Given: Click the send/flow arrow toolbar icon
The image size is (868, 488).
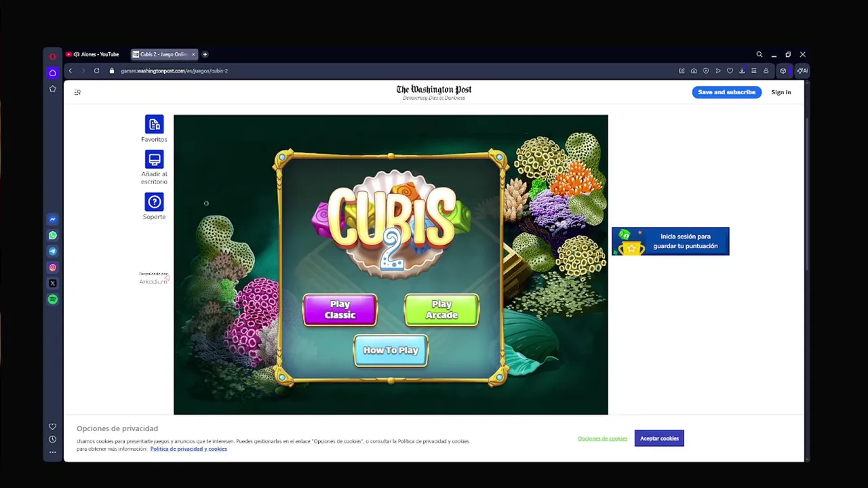Looking at the screenshot, I should click(718, 70).
